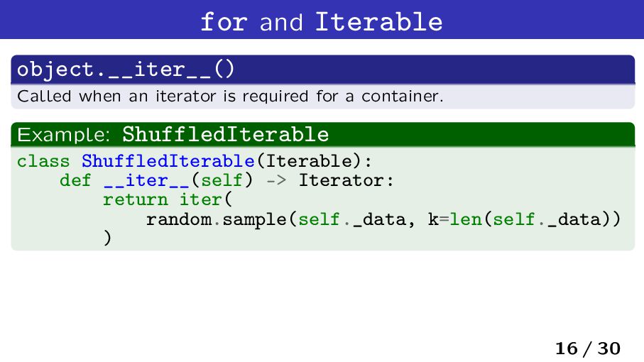Screen dimensions: 644x362
Task: Click the "return" keyword in the code
Action: (x=135, y=199)
